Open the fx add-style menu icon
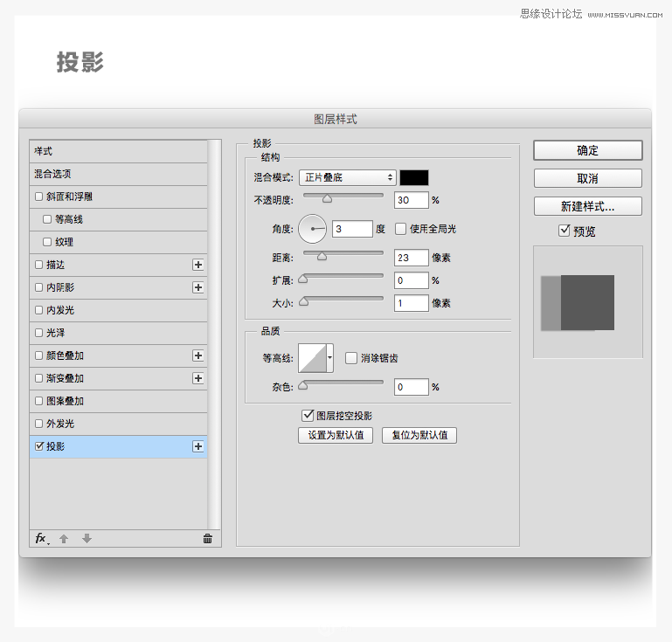The height and width of the screenshot is (642, 672). 42,538
